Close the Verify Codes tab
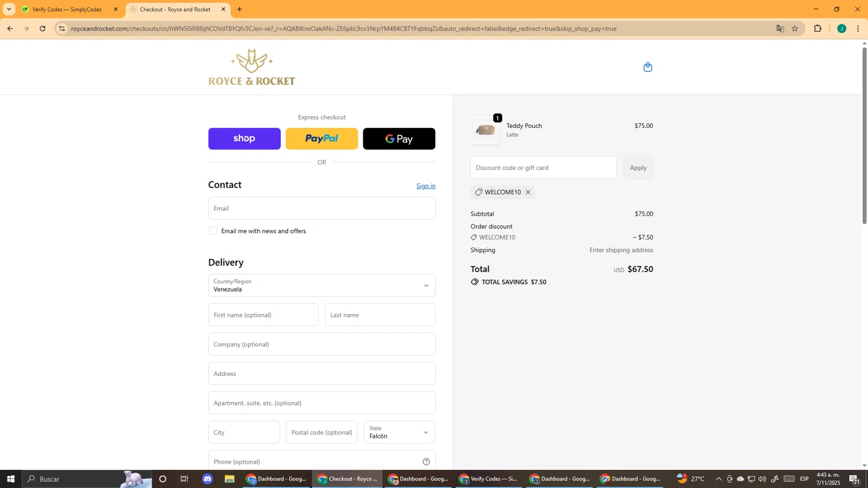The width and height of the screenshot is (868, 488). [x=115, y=9]
